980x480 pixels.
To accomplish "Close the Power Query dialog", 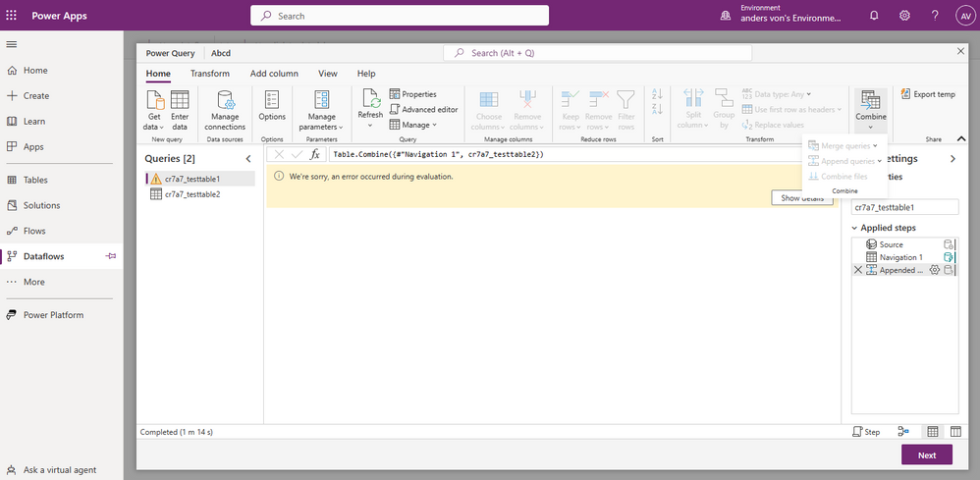I will (x=961, y=51).
